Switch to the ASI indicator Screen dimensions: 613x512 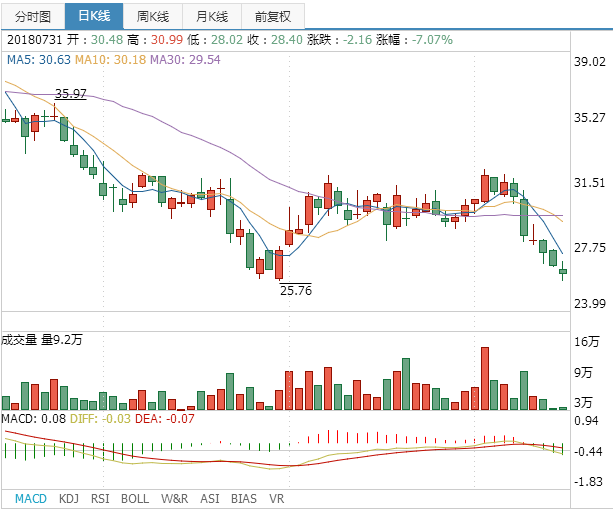tap(210, 499)
